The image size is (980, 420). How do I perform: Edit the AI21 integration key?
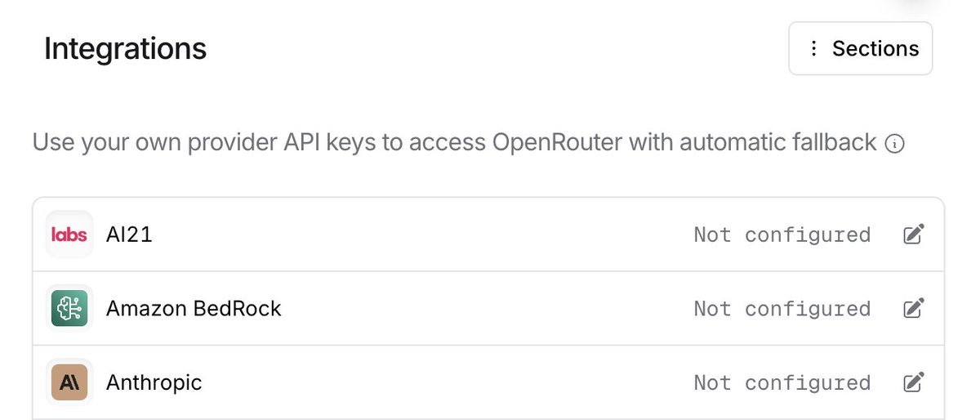914,235
